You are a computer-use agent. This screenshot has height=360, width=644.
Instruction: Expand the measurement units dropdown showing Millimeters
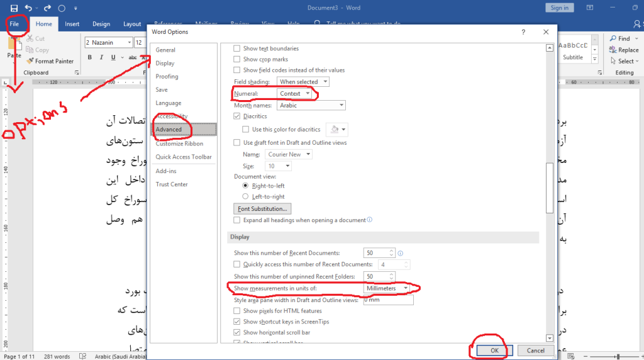pyautogui.click(x=387, y=288)
